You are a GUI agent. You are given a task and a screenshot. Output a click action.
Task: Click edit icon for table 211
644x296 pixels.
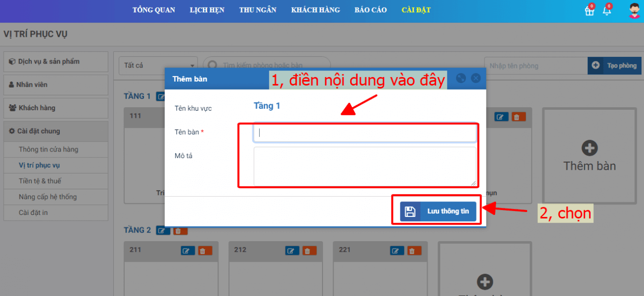pos(187,251)
